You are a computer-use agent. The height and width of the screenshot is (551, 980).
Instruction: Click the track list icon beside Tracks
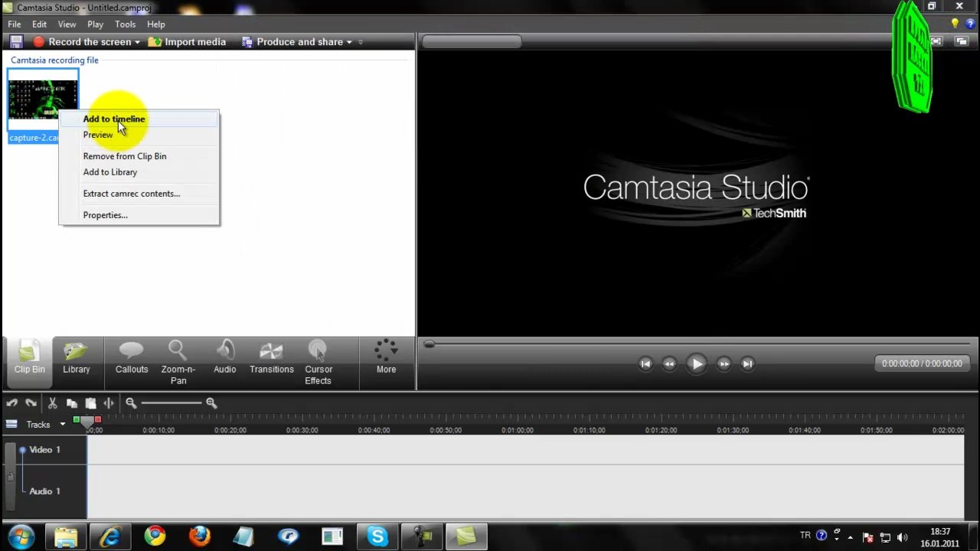(x=11, y=424)
